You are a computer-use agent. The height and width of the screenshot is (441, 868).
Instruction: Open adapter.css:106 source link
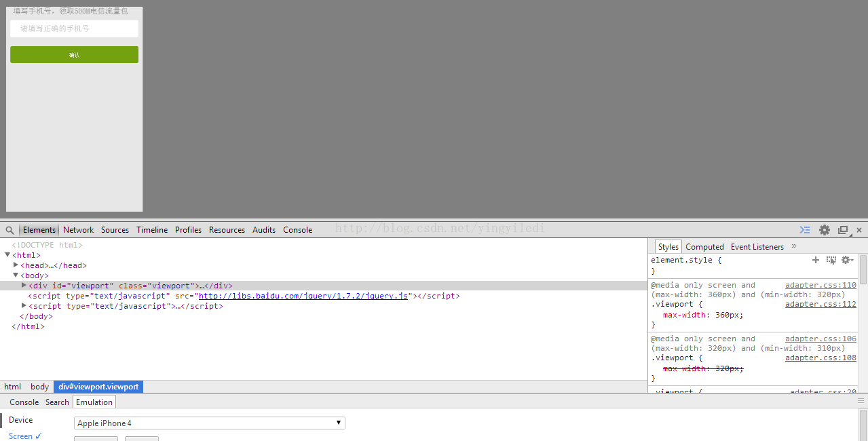pyautogui.click(x=820, y=339)
